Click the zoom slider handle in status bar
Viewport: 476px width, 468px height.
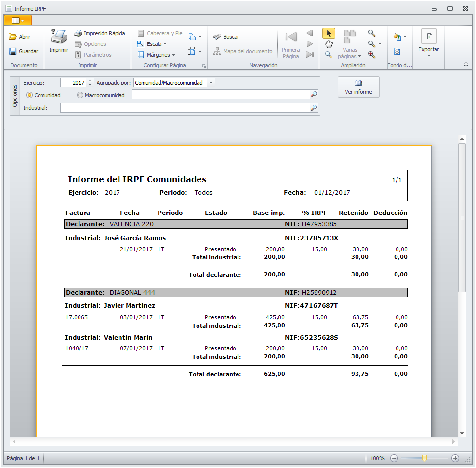pyautogui.click(x=424, y=458)
